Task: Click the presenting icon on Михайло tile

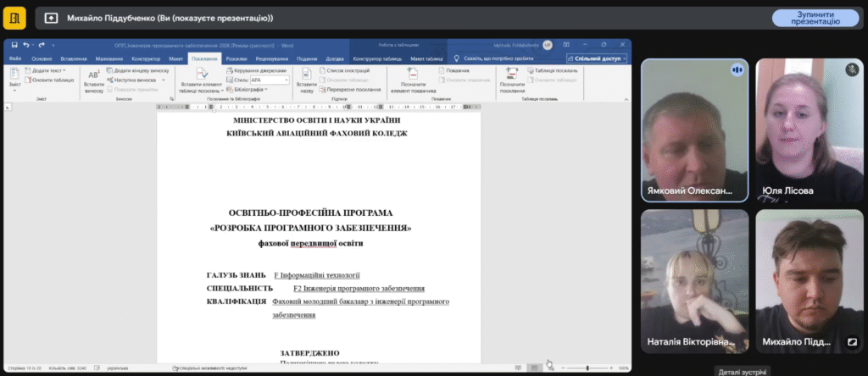Action: pyautogui.click(x=852, y=342)
